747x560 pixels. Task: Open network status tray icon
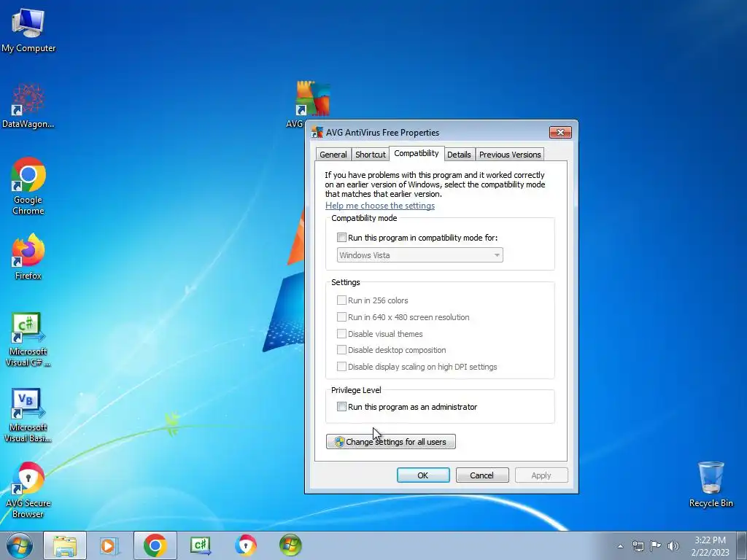(x=638, y=546)
